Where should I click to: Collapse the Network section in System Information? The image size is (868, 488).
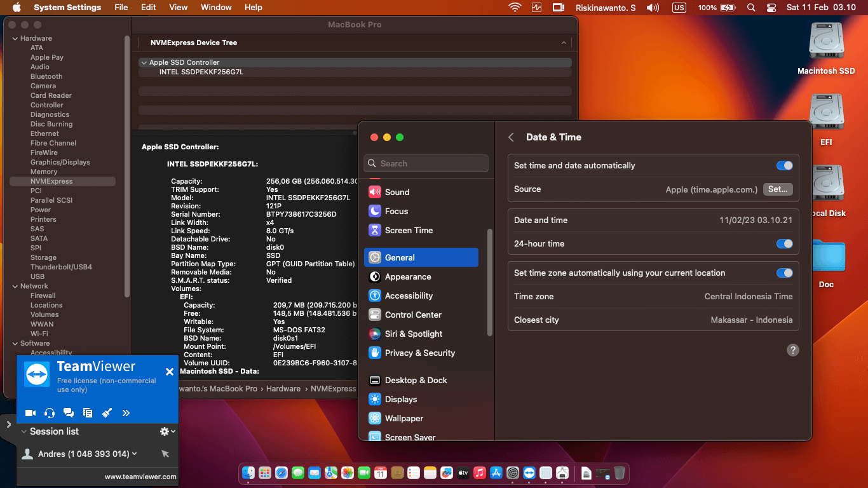(15, 286)
